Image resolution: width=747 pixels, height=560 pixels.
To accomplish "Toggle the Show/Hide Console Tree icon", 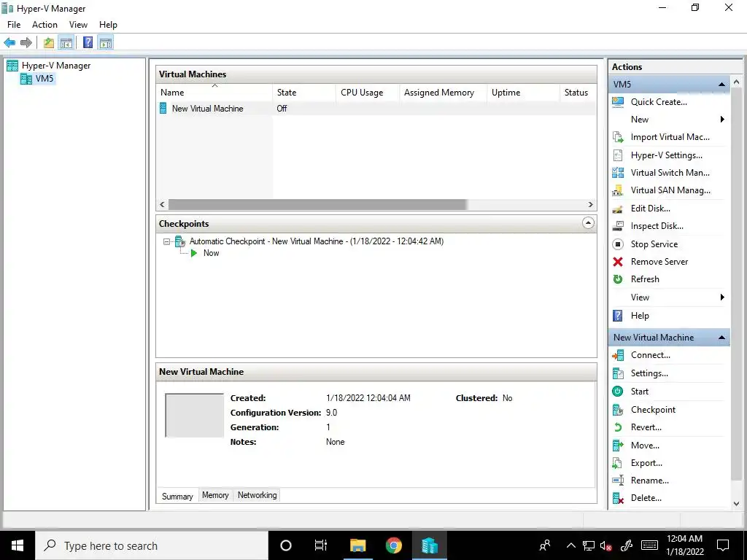I will point(66,43).
